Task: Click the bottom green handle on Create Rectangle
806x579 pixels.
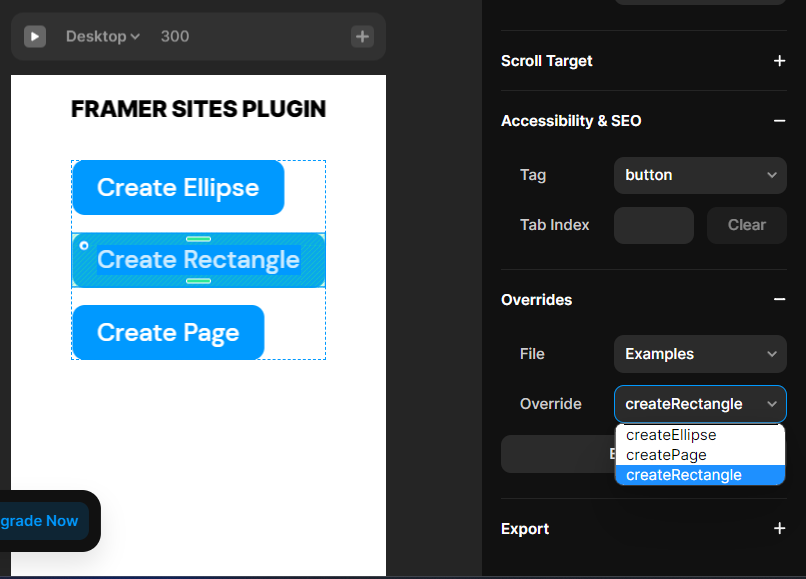Action: point(198,281)
